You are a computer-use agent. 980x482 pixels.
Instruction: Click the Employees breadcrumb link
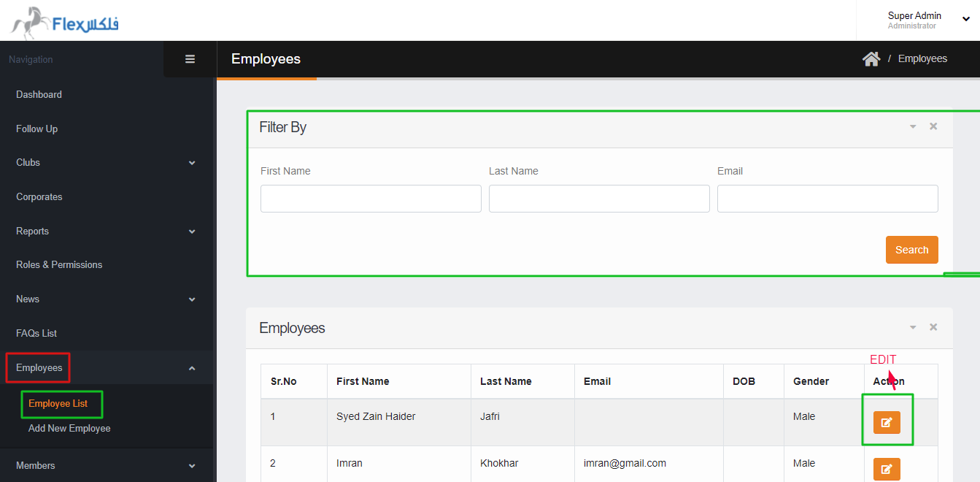[922, 58]
